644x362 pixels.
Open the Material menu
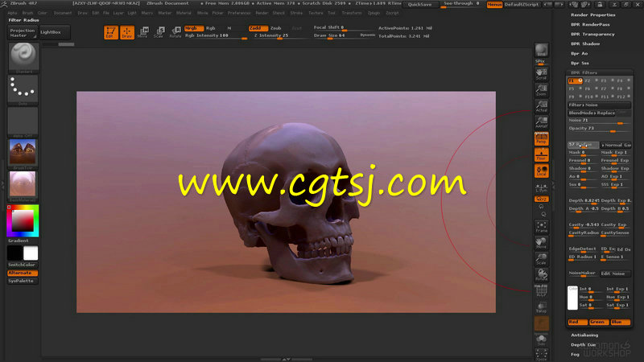pyautogui.click(x=184, y=13)
